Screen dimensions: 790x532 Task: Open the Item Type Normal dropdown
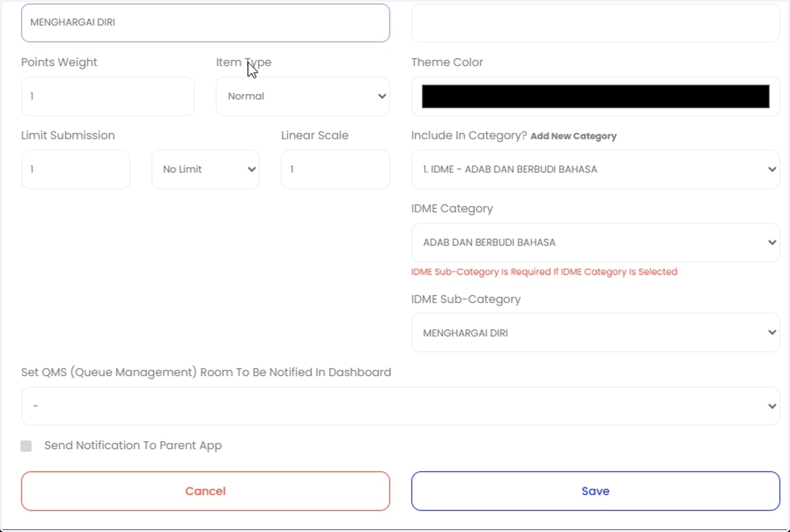point(303,96)
